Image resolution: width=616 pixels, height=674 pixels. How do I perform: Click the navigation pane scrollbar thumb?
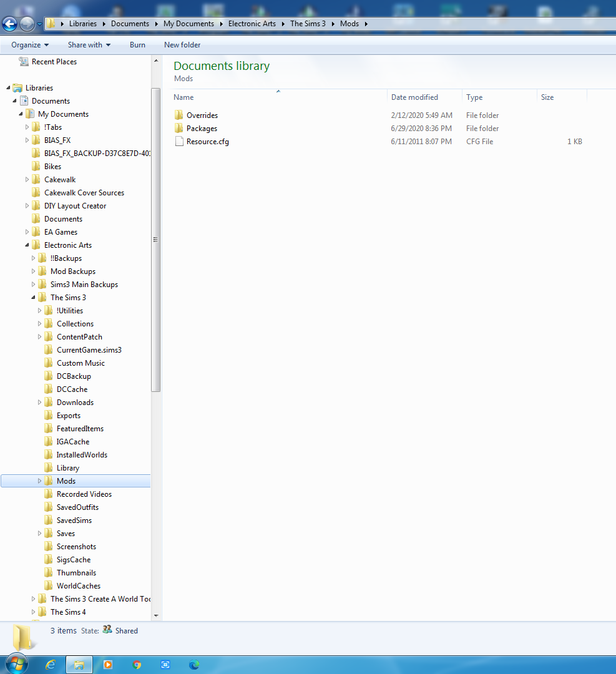156,240
